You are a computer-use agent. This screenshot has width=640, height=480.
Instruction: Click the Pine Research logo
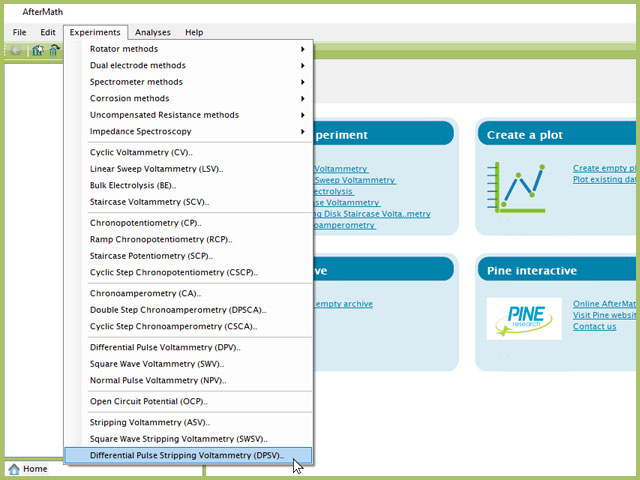(x=524, y=319)
